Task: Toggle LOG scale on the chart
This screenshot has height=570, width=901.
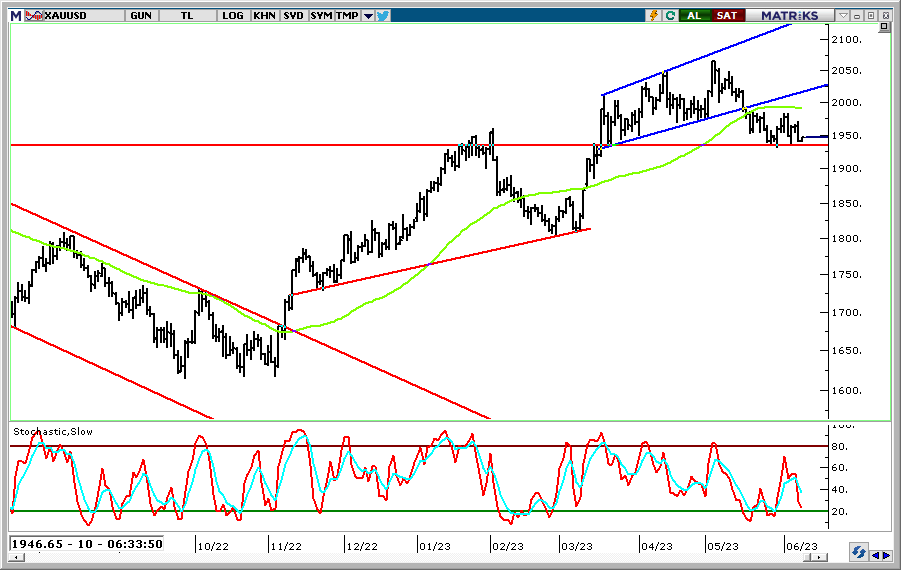Action: pyautogui.click(x=233, y=15)
